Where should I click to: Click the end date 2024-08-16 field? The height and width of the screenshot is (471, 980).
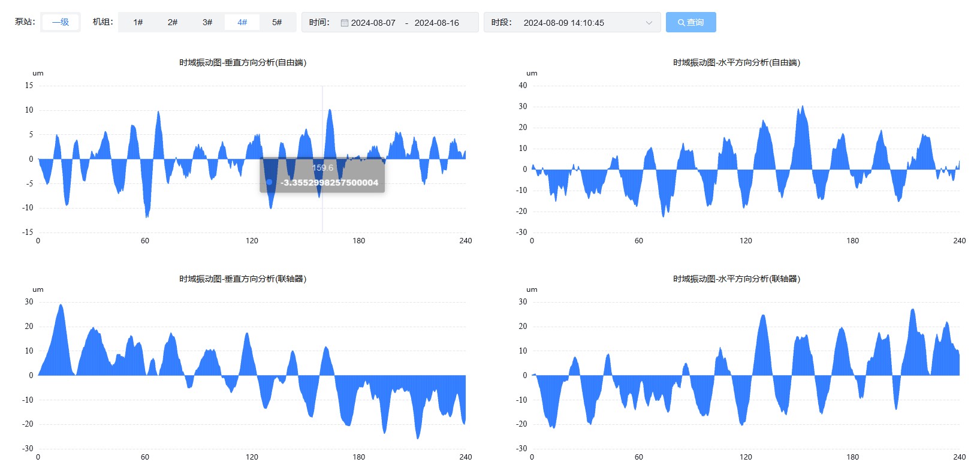click(x=436, y=23)
